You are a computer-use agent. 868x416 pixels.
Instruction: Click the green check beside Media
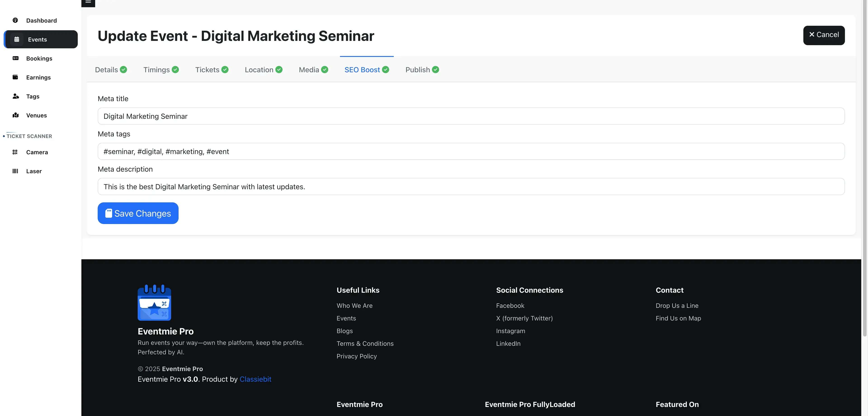325,69
